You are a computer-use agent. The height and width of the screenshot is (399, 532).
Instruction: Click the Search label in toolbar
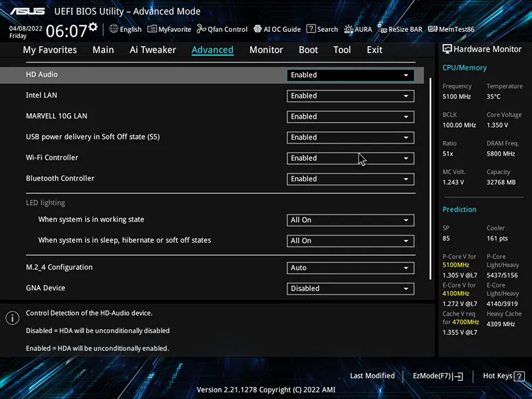click(x=327, y=29)
